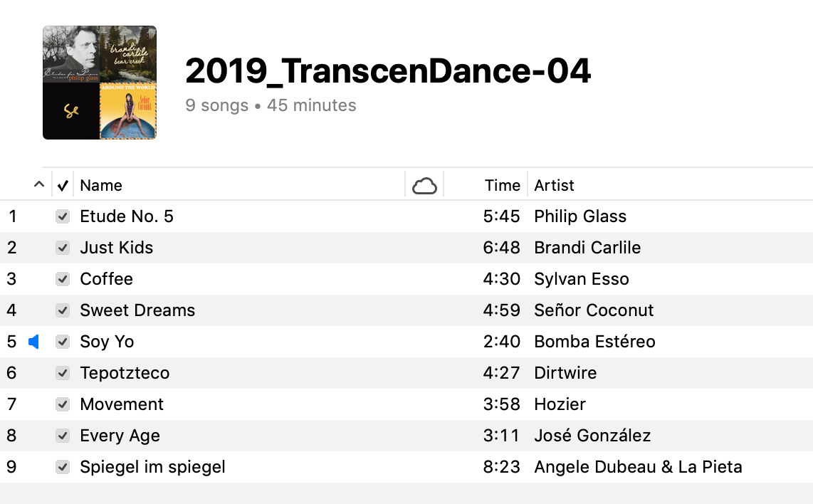
Task: Sort by the Name column header
Action: click(101, 186)
